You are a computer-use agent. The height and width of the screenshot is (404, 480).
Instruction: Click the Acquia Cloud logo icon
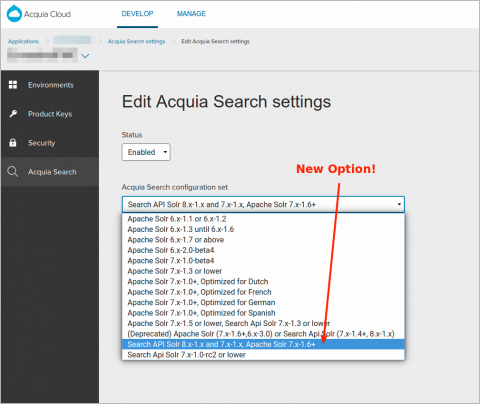click(14, 14)
